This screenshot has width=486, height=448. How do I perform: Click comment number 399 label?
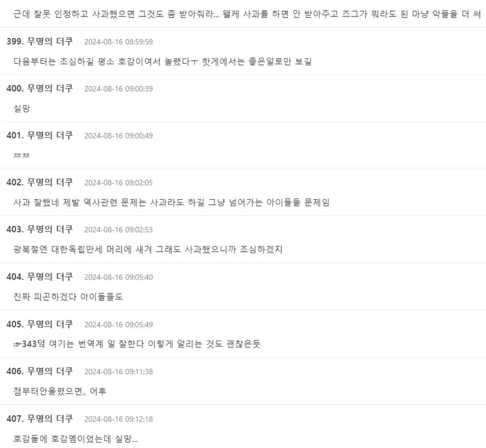click(15, 41)
